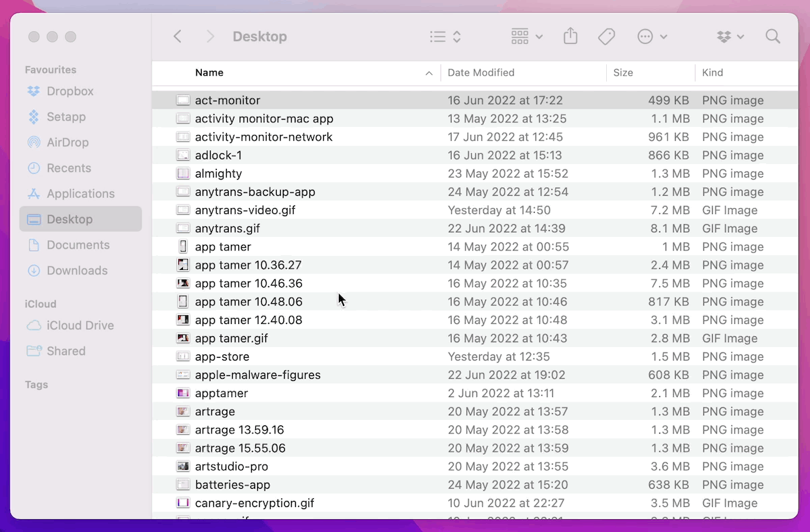
Task: Click the app tamer 10.46.36 file icon
Action: [183, 284]
